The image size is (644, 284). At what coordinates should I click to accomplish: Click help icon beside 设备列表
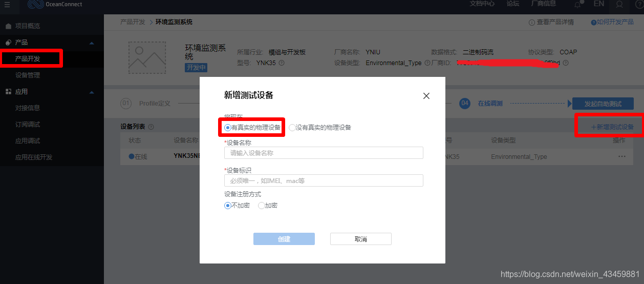pos(151,127)
